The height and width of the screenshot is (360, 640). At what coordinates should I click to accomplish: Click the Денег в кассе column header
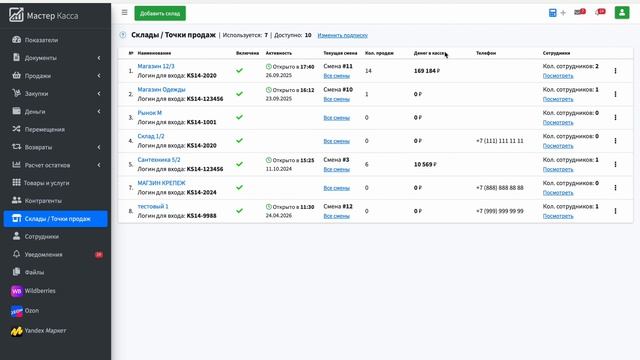pyautogui.click(x=430, y=53)
